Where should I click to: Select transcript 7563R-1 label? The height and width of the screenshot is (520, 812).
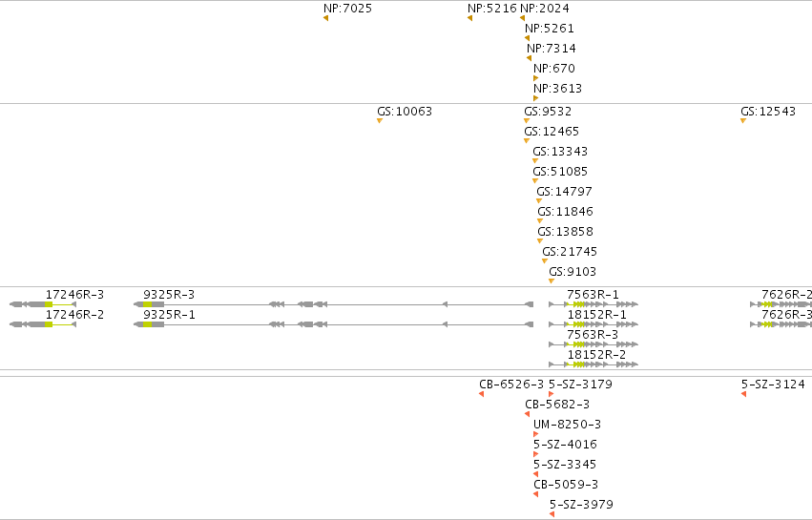tap(593, 295)
